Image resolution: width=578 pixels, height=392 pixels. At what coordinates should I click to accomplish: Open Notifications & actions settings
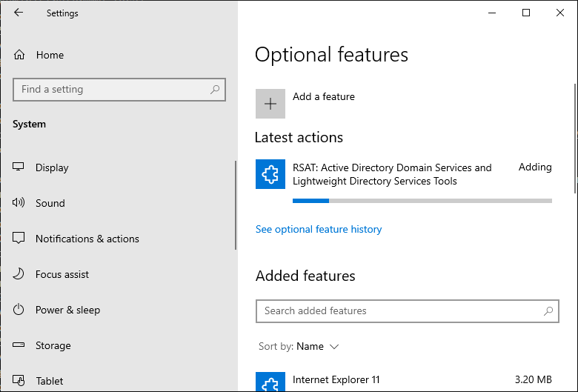click(x=87, y=239)
